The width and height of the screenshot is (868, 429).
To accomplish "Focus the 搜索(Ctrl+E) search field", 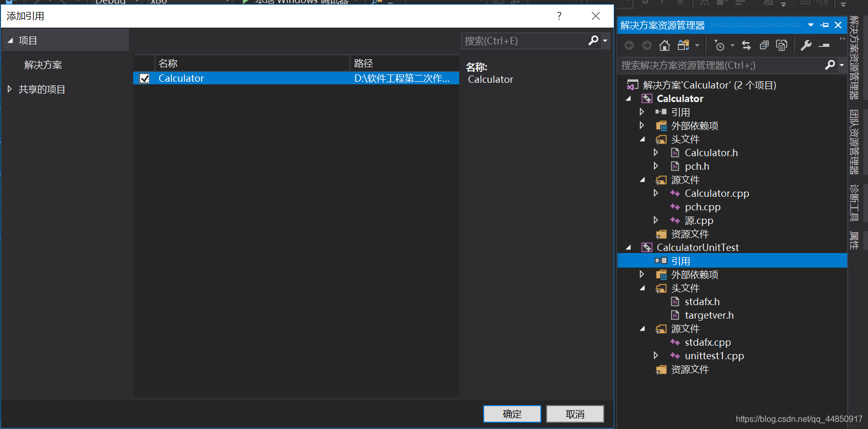I will pyautogui.click(x=524, y=41).
